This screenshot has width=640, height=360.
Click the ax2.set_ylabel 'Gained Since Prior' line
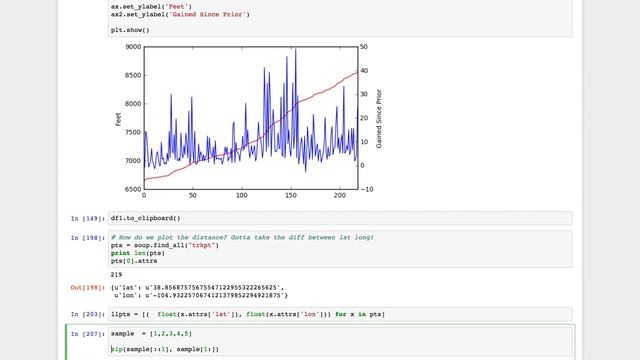point(180,14)
